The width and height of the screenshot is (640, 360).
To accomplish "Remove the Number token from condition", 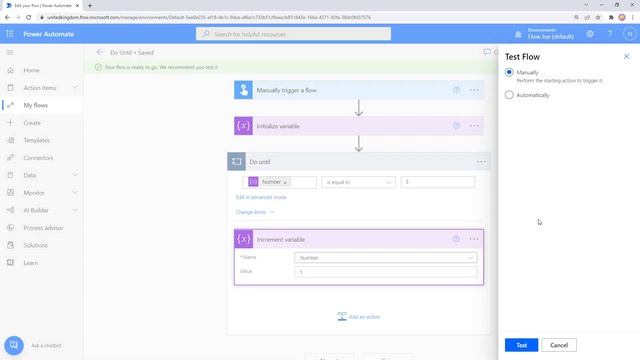I will (x=285, y=182).
